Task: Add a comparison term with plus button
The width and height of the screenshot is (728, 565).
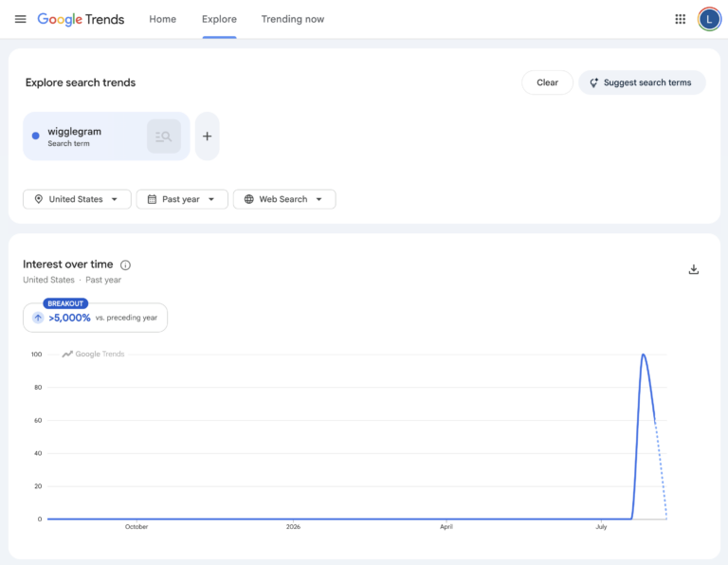Action: [x=207, y=136]
